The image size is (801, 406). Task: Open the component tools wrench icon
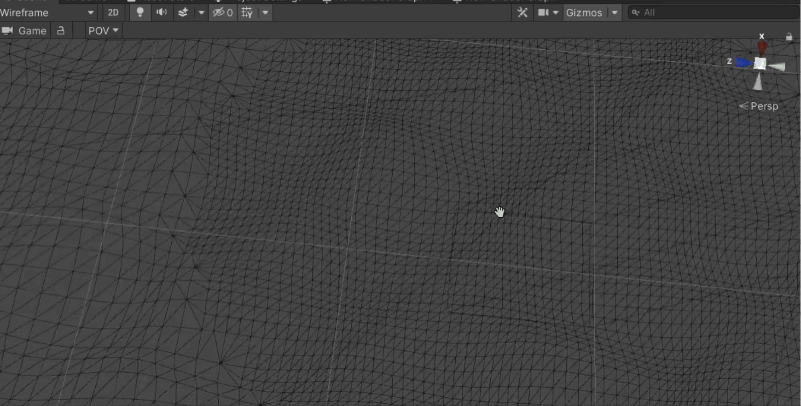(523, 13)
